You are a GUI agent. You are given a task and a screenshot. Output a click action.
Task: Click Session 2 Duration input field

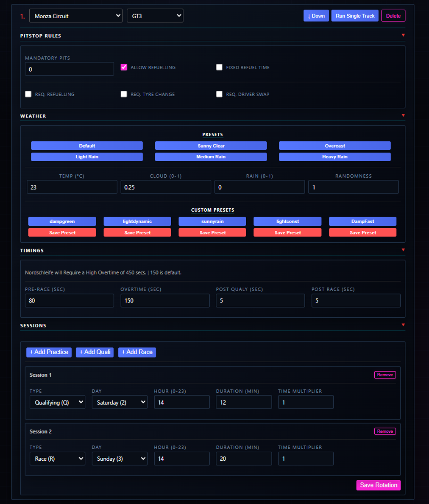pyautogui.click(x=244, y=459)
